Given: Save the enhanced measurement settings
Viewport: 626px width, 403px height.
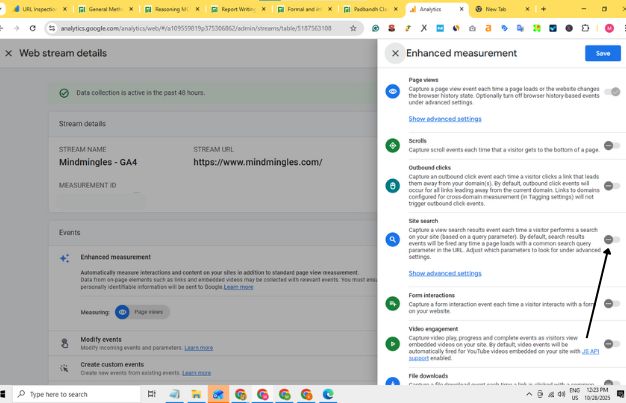Looking at the screenshot, I should tap(602, 53).
